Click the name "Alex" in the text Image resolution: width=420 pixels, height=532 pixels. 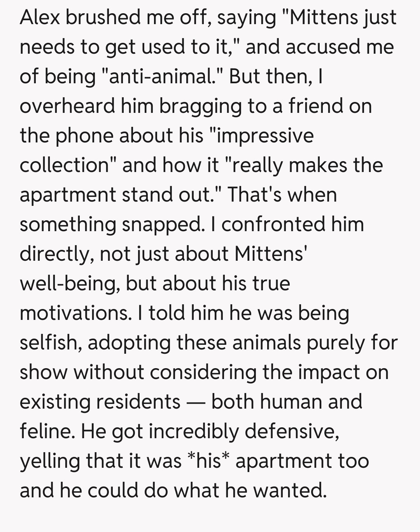(x=40, y=18)
